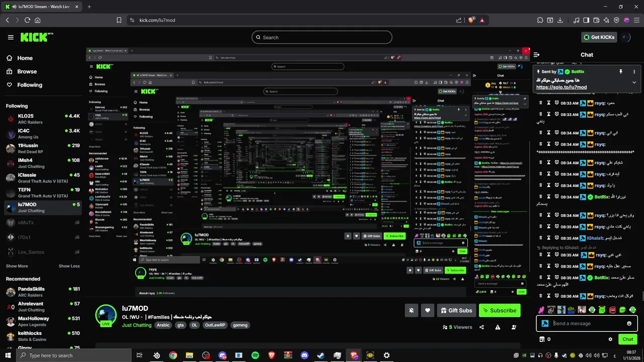Image resolution: width=644 pixels, height=362 pixels.
Task: Click the Get KICKs button
Action: pyautogui.click(x=599, y=37)
